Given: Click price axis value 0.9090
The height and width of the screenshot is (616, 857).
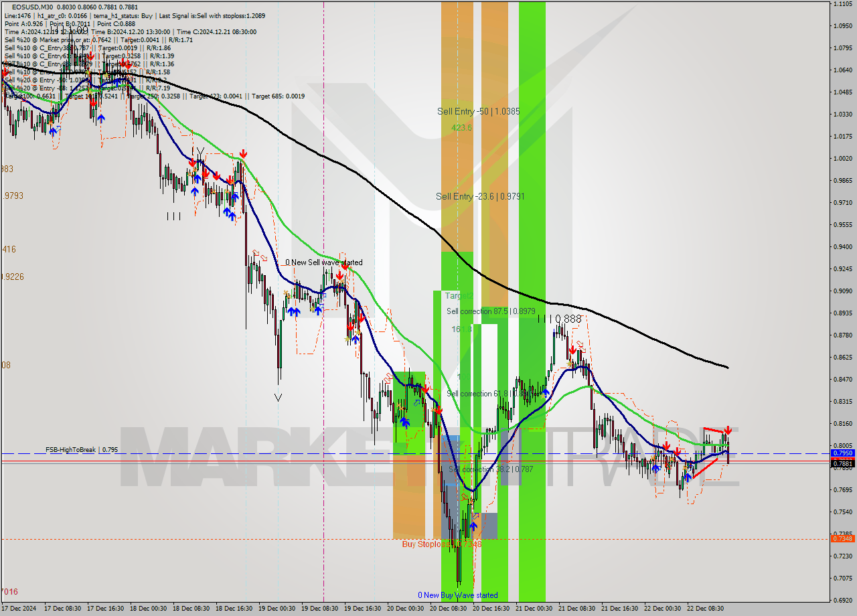Looking at the screenshot, I should pos(842,291).
